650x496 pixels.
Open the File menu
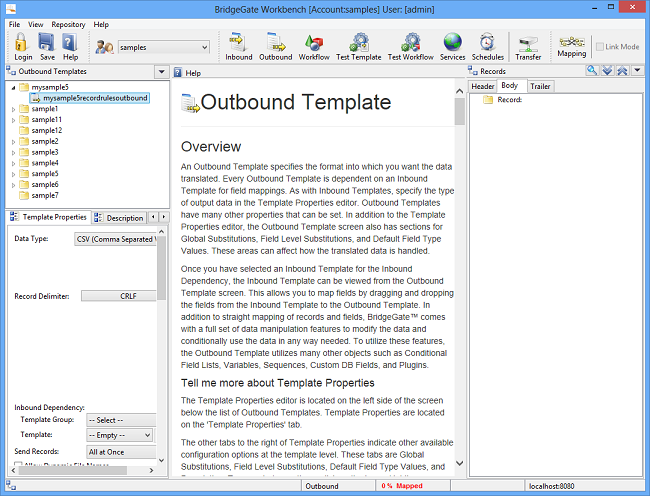[x=14, y=24]
